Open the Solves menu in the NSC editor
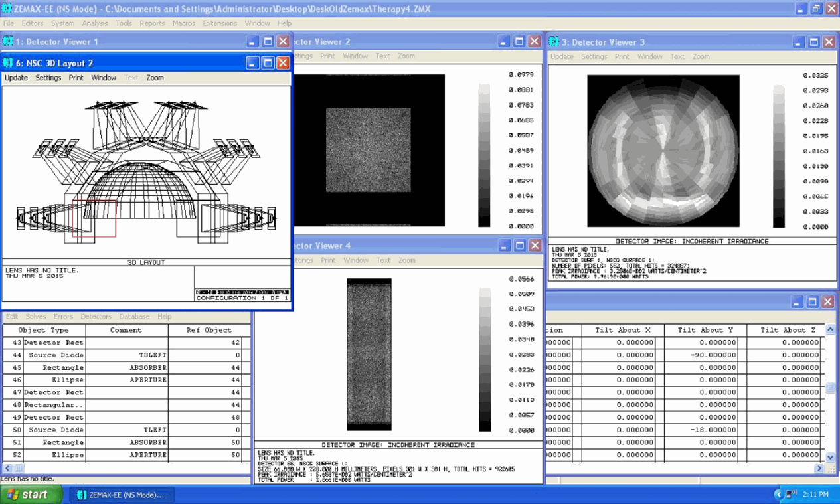Viewport: 840px width, 504px height. [x=37, y=317]
